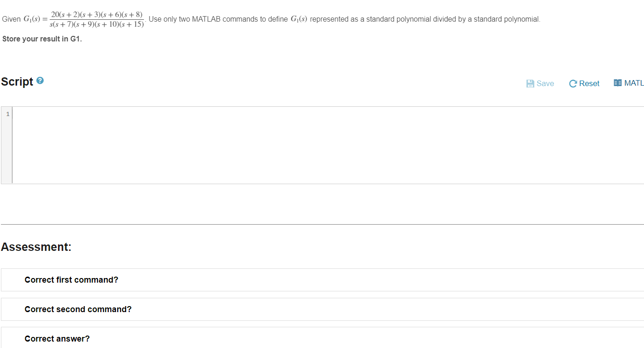This screenshot has width=644, height=348.
Task: Click the floppy disk icon beside Save
Action: click(530, 83)
